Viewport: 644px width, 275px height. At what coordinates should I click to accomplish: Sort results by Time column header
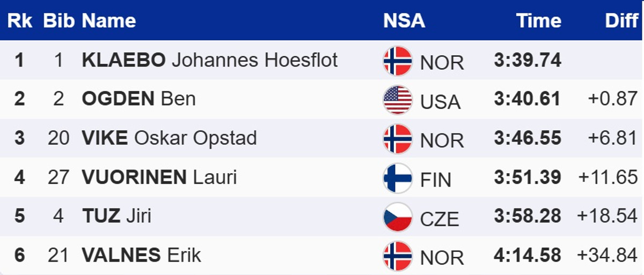coord(538,21)
